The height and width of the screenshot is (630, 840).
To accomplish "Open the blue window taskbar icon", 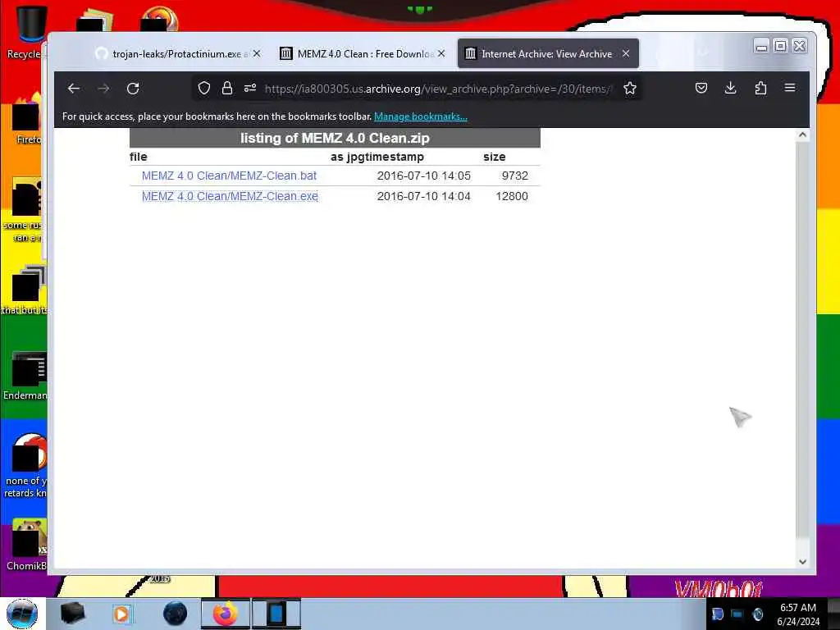I will coord(276,614).
